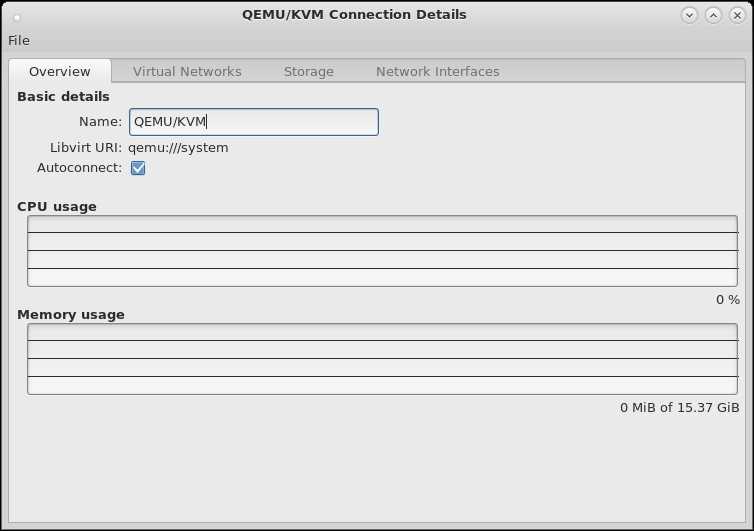The height and width of the screenshot is (531, 754).
Task: Toggle the Autoconnect checkbox
Action: (138, 168)
